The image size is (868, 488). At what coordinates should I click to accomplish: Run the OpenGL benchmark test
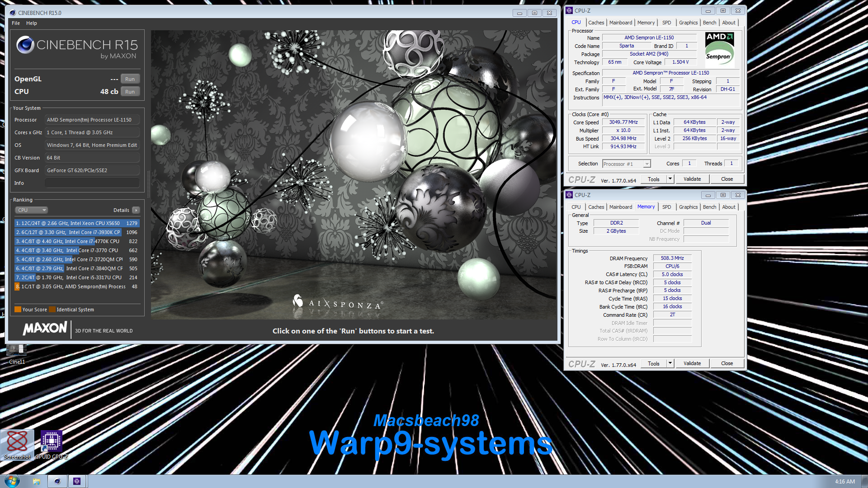(130, 79)
